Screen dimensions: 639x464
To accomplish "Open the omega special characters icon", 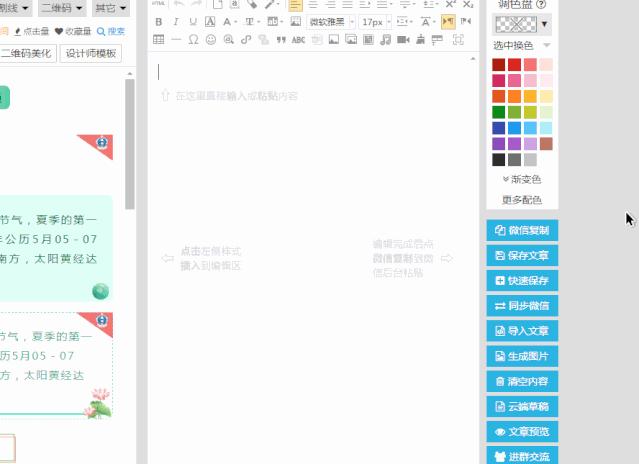I will point(193,40).
